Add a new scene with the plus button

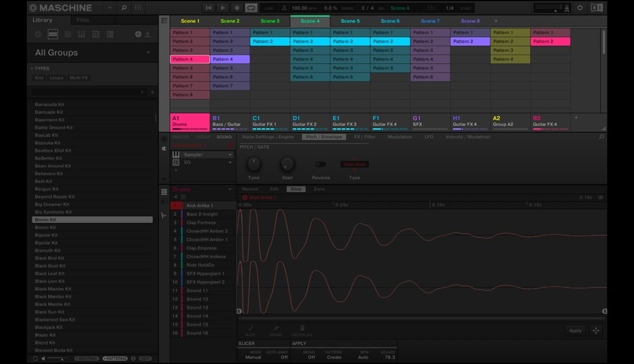(x=496, y=21)
